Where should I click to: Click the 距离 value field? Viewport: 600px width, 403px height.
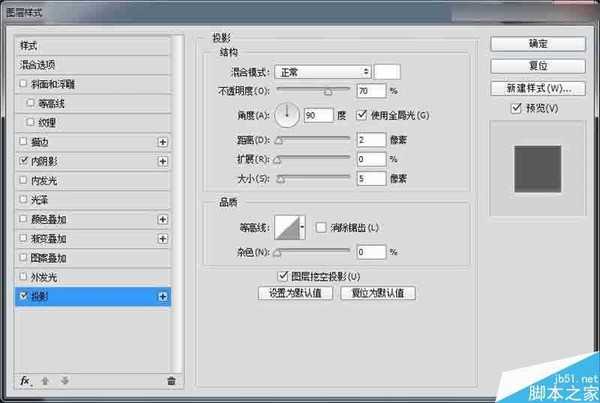tap(371, 140)
